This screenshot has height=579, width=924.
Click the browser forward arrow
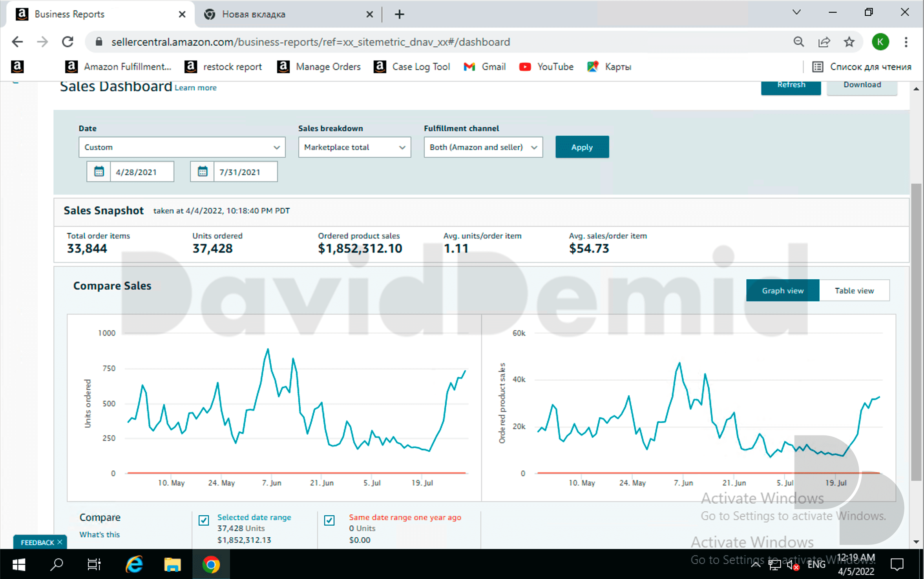[42, 42]
